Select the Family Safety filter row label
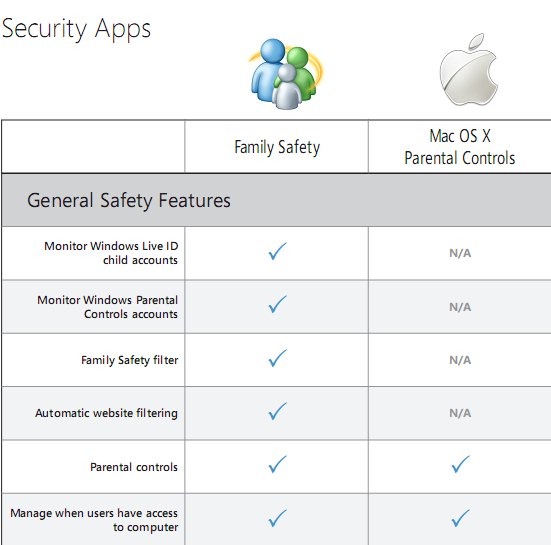Screen dimensions: 551x545 (x=129, y=360)
